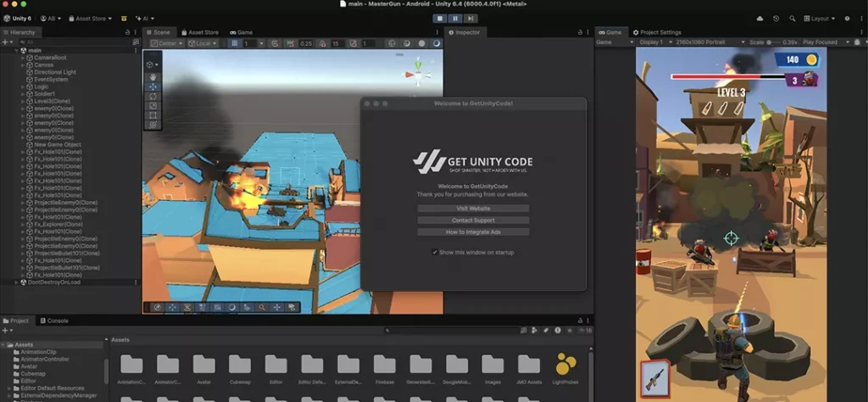
Task: Open the GoogleMob... folder in Assets
Action: pyautogui.click(x=457, y=368)
